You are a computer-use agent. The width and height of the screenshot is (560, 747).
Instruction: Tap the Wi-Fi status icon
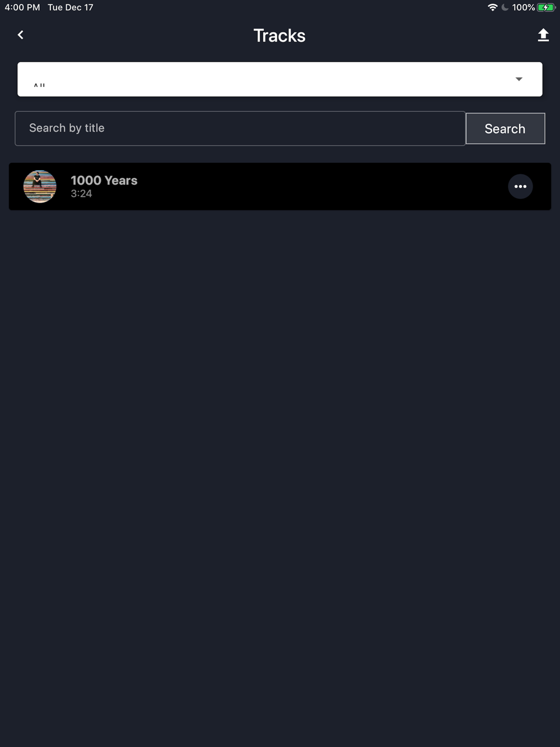pos(493,7)
